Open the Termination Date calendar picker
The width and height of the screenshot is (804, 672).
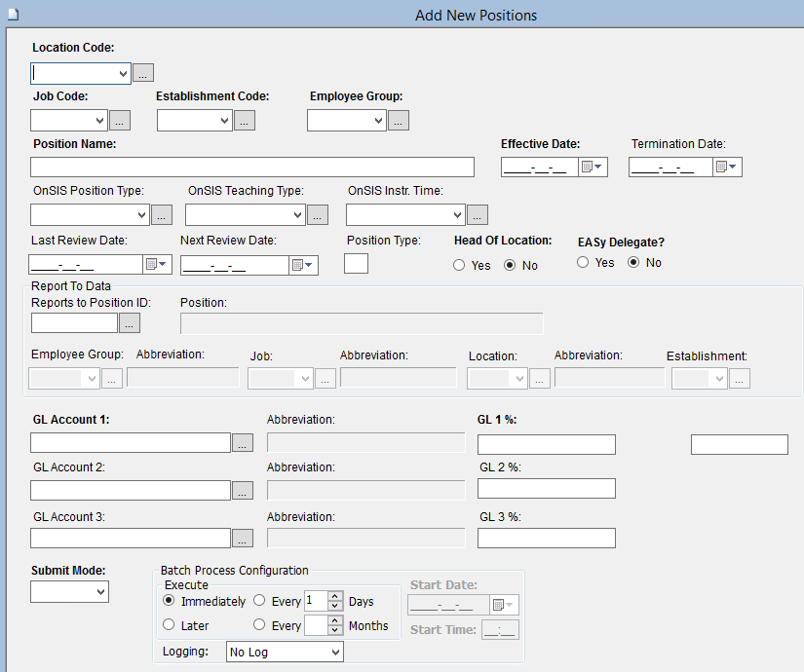[x=727, y=168]
